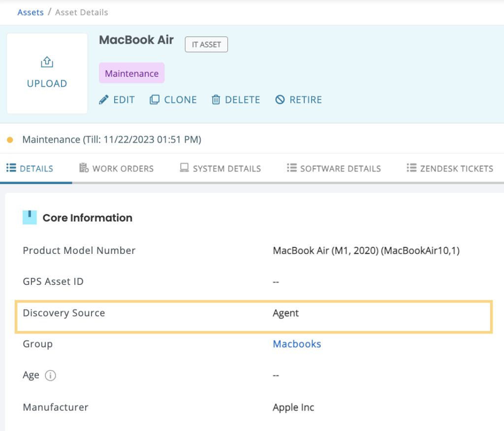
Task: Click the Details tab list icon
Action: [11, 168]
